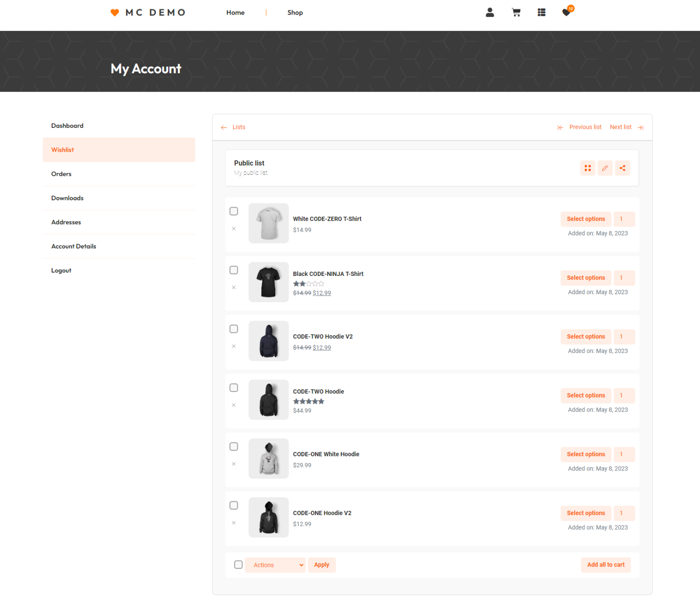This screenshot has width=700, height=612.
Task: Remove the $44.99 CODE-TWO Hoodie from wishlist
Action: tap(234, 405)
